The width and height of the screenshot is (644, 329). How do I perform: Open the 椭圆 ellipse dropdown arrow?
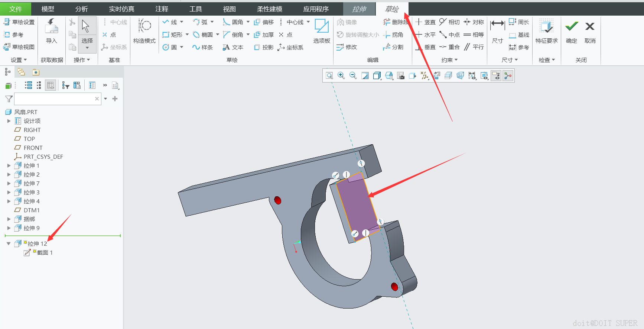pyautogui.click(x=218, y=35)
